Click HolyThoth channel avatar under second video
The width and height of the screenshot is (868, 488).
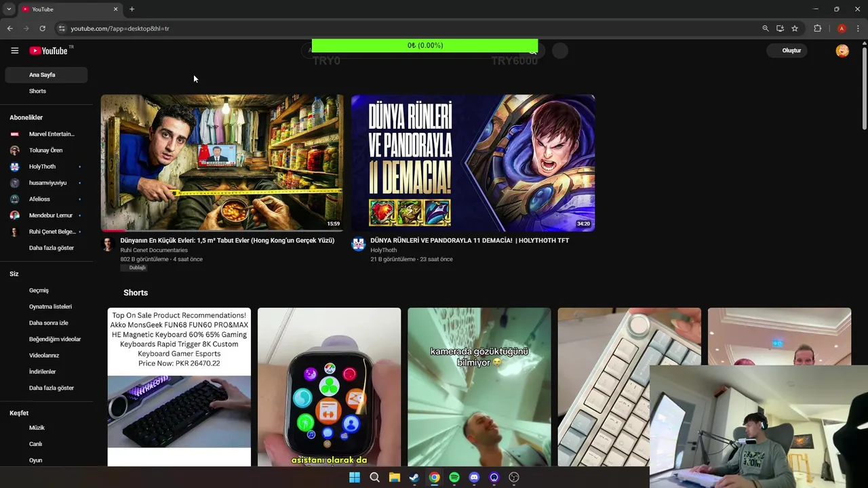[358, 245]
